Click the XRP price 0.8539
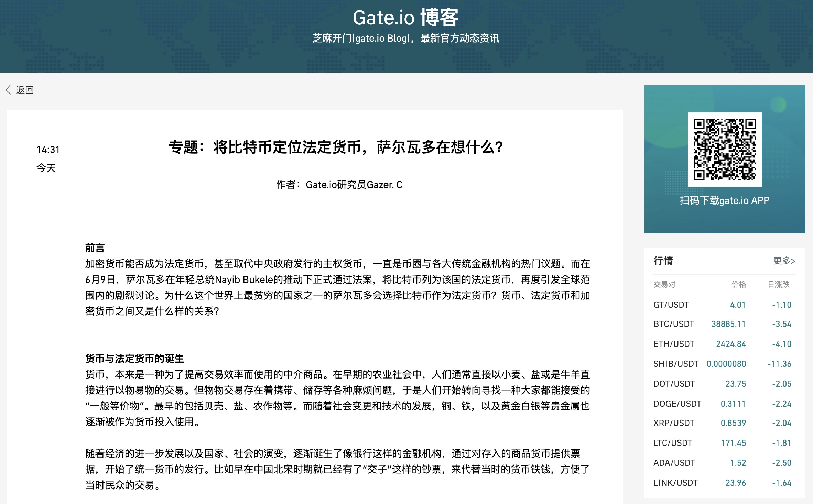Screen dimensions: 813x504 [733, 423]
